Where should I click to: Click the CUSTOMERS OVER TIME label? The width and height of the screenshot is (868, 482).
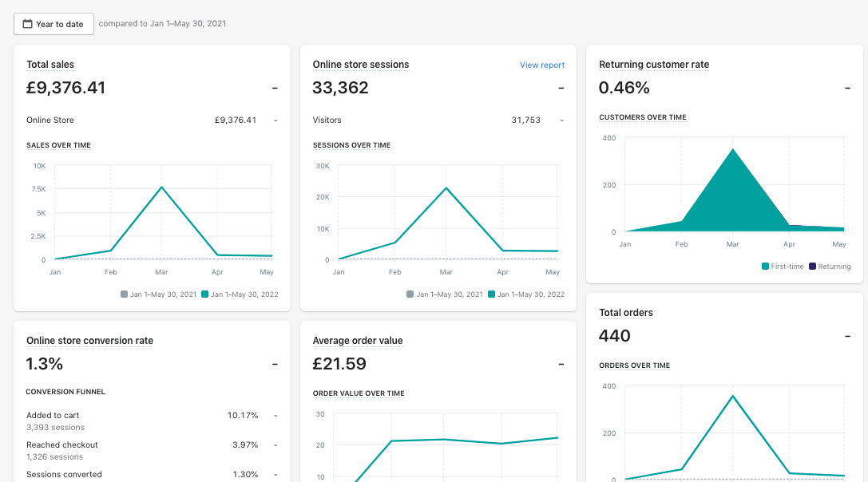click(642, 117)
